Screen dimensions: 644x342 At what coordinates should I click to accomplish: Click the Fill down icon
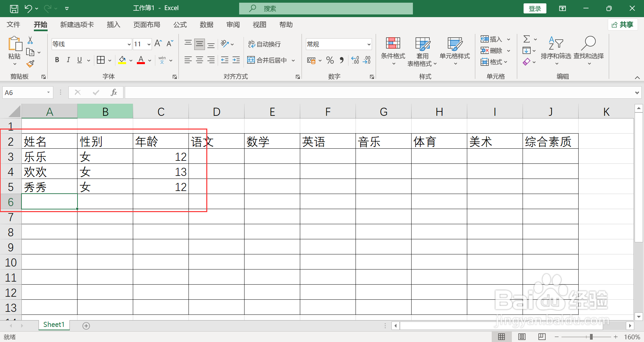[527, 51]
